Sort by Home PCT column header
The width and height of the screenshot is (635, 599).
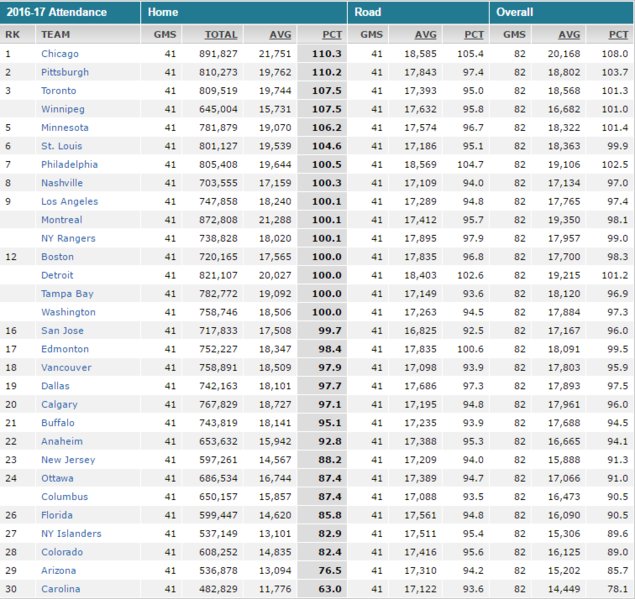tap(332, 35)
